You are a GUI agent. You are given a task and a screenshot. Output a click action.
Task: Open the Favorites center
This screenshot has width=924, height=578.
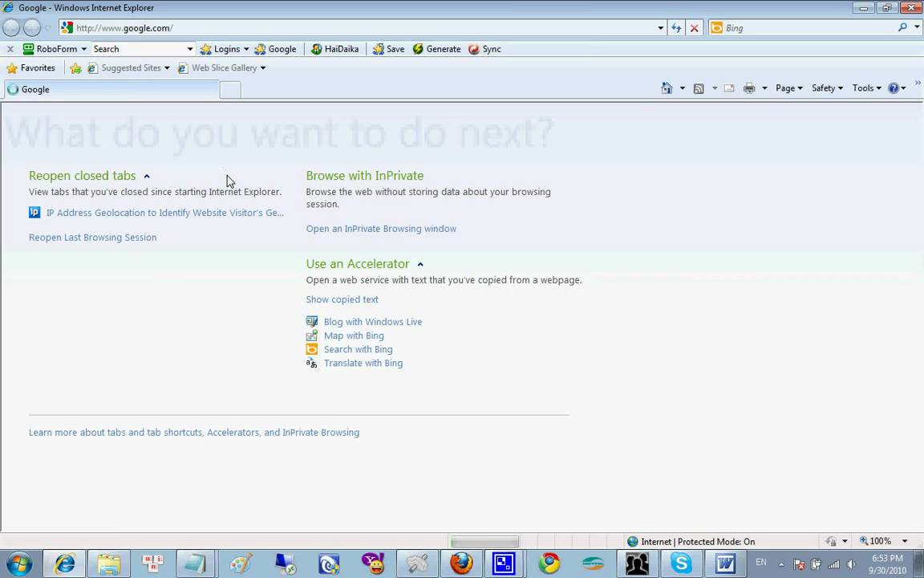click(x=30, y=67)
